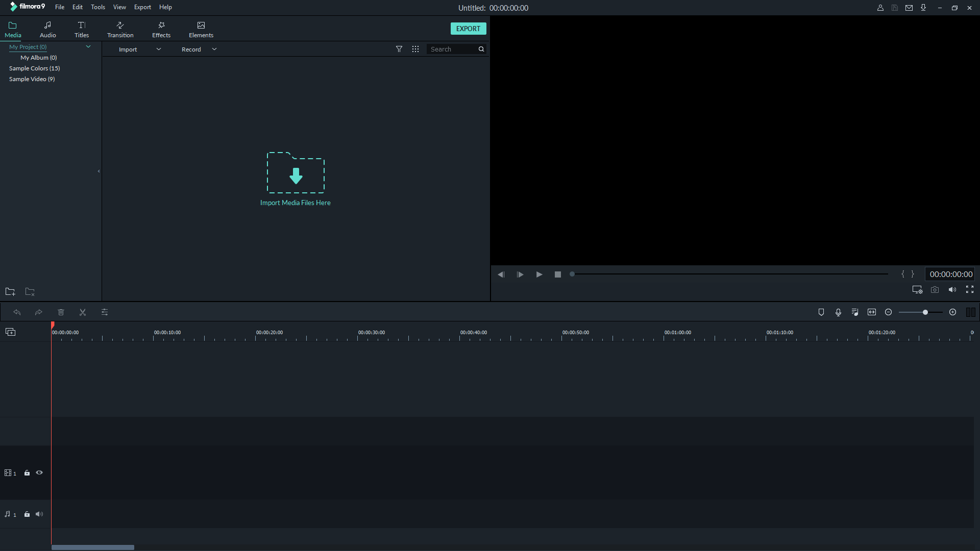The image size is (980, 551).
Task: Click the delete trash icon in the timeline toolbar
Action: [61, 312]
